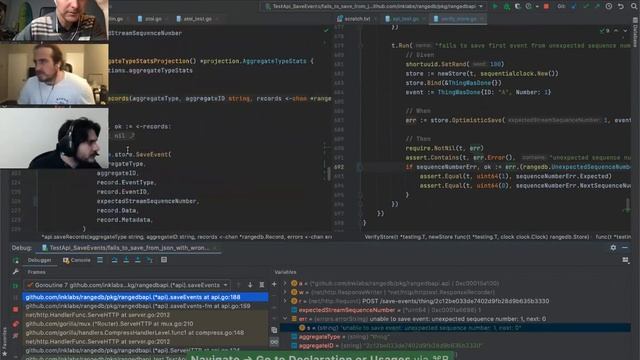This screenshot has height=360, width=640.
Task: Switch to the api.go tab in the left editor
Action: pyautogui.click(x=152, y=19)
